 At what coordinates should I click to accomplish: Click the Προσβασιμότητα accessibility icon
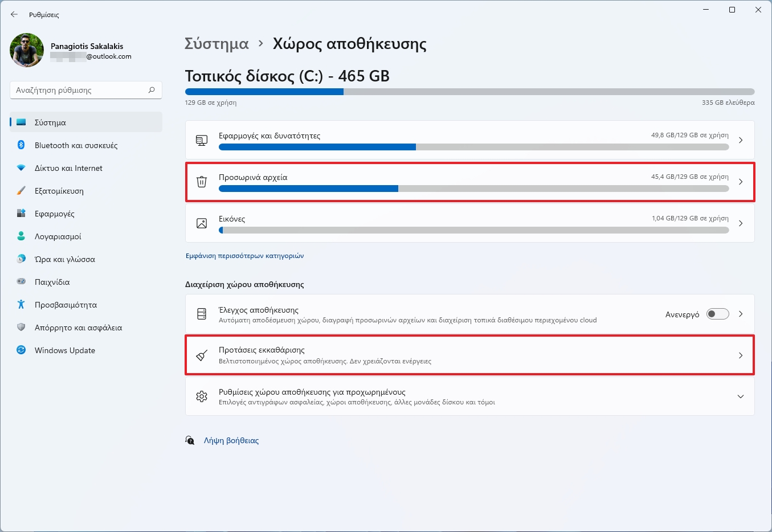[x=21, y=305]
